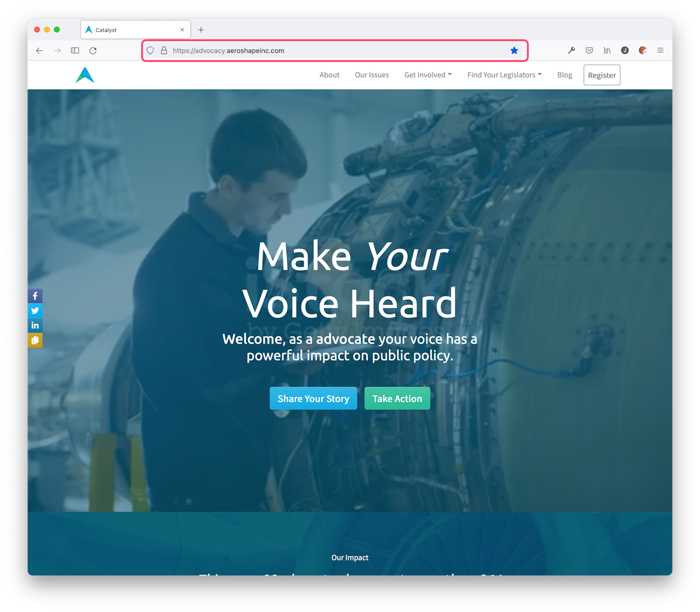Open the Our Issues page

372,75
